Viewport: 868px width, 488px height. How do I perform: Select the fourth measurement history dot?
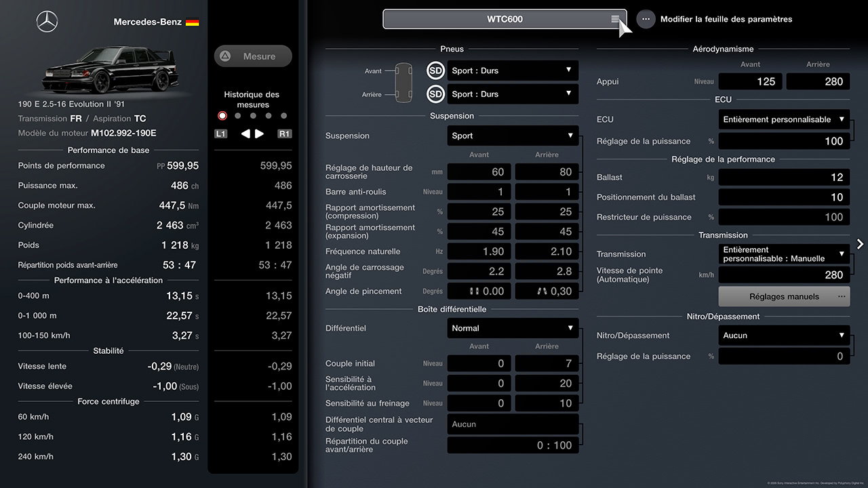click(x=269, y=116)
